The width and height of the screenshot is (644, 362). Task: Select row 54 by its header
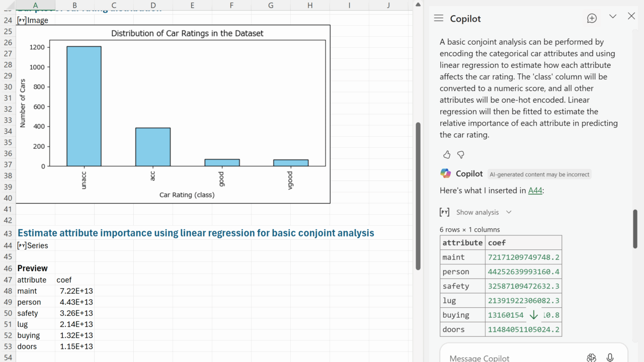[8, 357]
